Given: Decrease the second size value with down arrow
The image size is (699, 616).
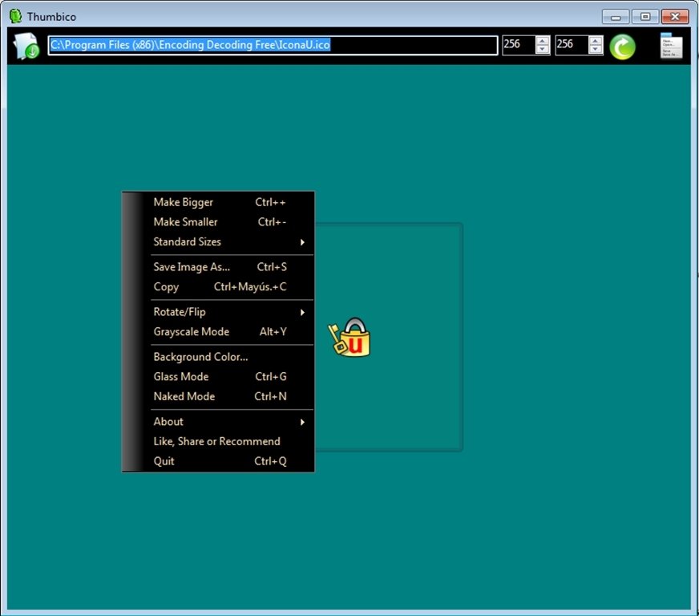Looking at the screenshot, I should pyautogui.click(x=595, y=49).
